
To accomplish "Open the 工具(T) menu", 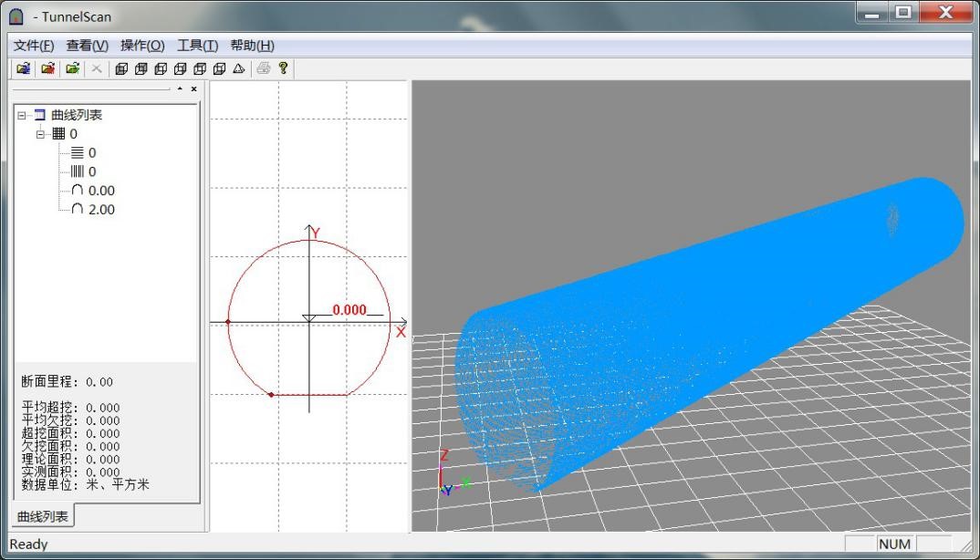I will 197,46.
